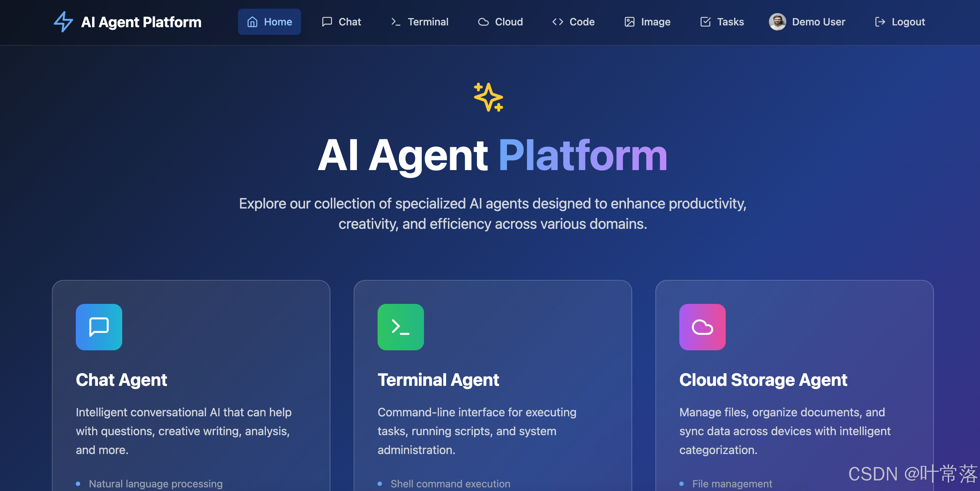Click the blue Chat Agent card icon
Viewport: 980px width, 491px height.
pyautogui.click(x=99, y=327)
